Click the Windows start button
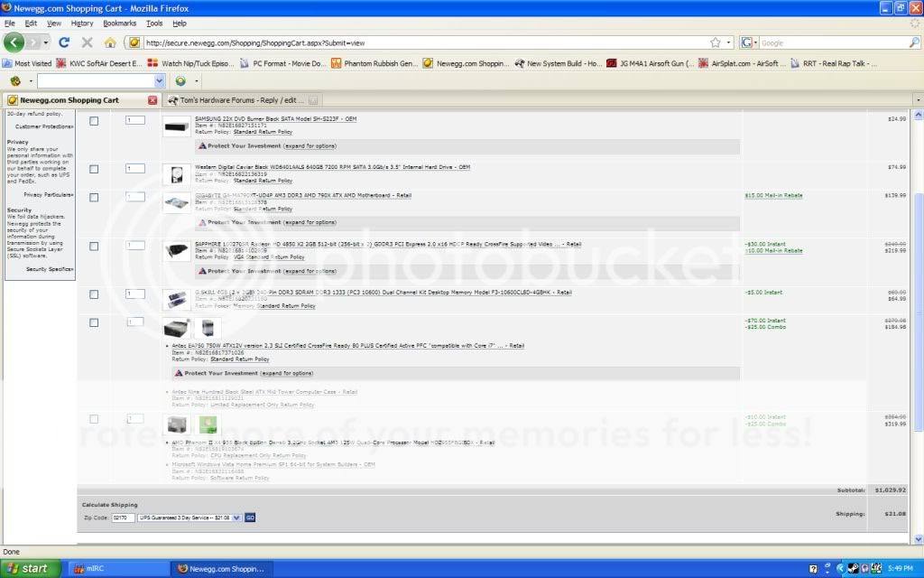The width and height of the screenshot is (924, 578). (x=30, y=569)
